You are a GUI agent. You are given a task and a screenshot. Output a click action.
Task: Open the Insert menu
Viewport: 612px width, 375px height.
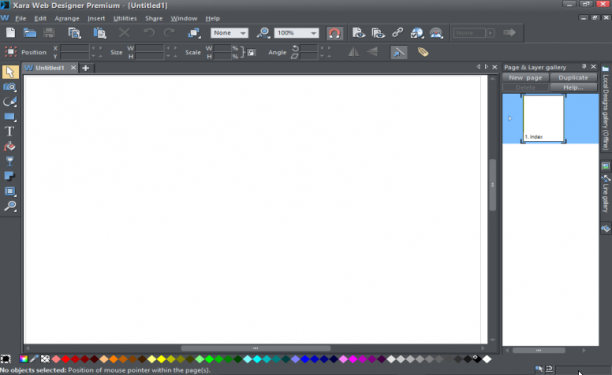[96, 18]
